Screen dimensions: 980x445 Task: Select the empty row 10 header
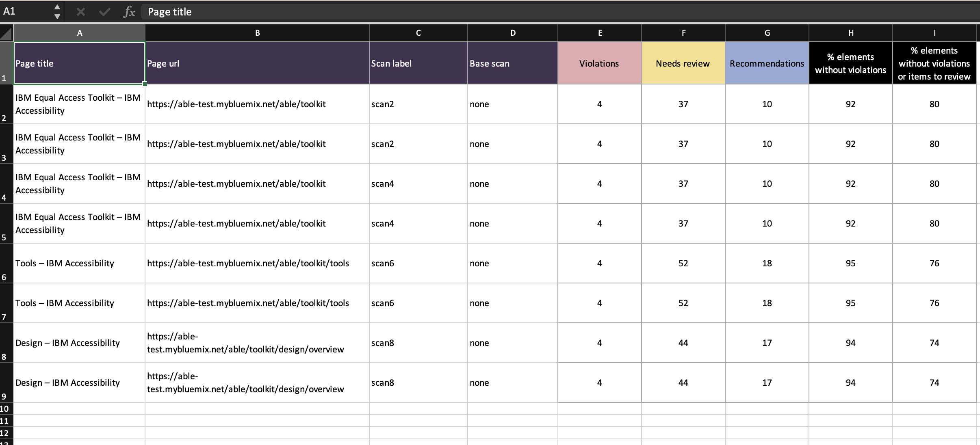[x=5, y=409]
